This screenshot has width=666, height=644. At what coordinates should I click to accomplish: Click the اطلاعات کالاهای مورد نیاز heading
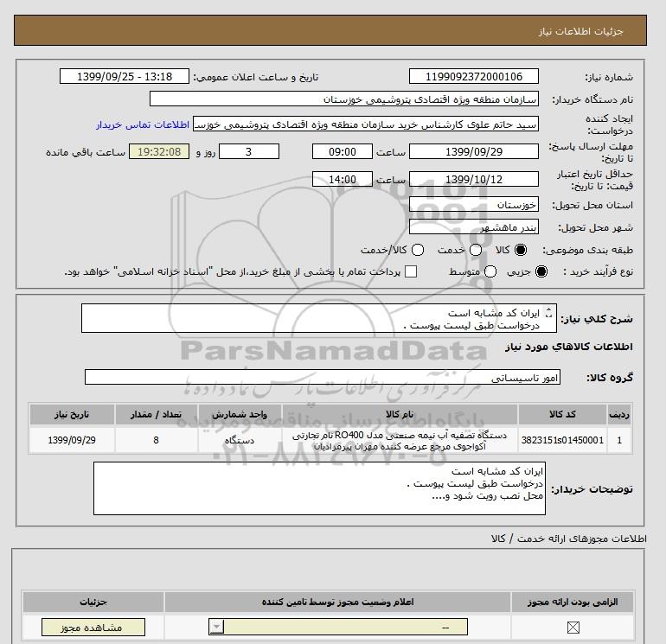pos(569,347)
